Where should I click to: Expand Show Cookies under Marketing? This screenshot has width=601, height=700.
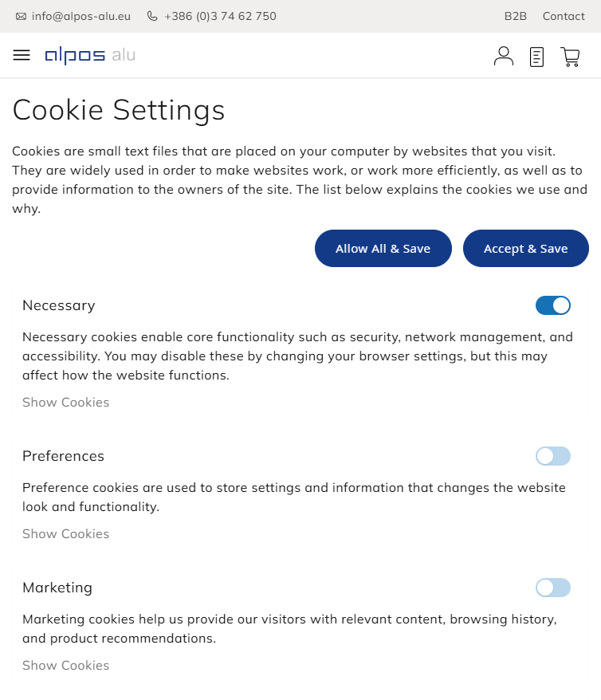coord(65,666)
